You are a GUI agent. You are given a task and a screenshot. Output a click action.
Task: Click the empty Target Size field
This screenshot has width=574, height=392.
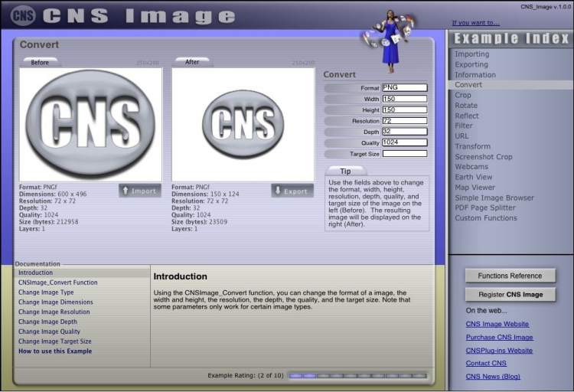tap(405, 154)
